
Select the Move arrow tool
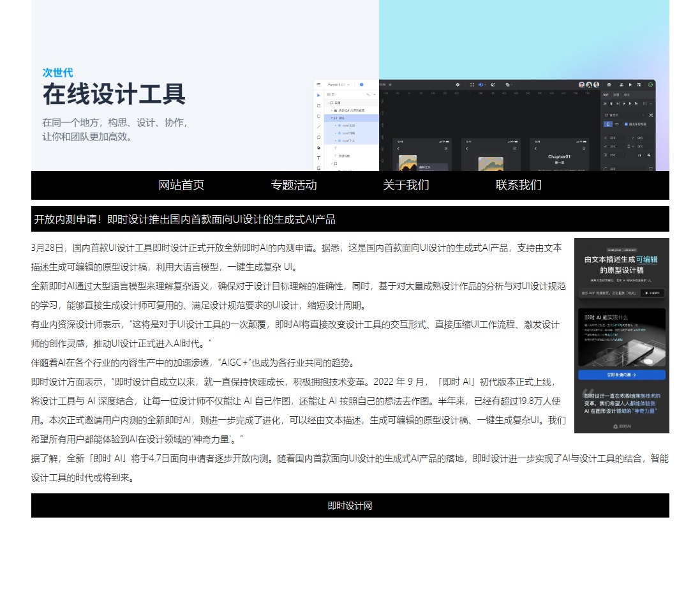[x=319, y=95]
